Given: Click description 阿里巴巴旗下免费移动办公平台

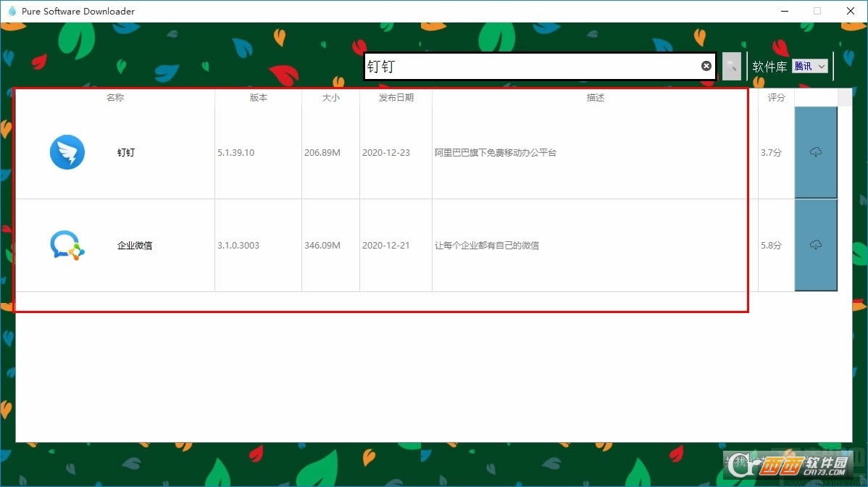Looking at the screenshot, I should point(496,153).
